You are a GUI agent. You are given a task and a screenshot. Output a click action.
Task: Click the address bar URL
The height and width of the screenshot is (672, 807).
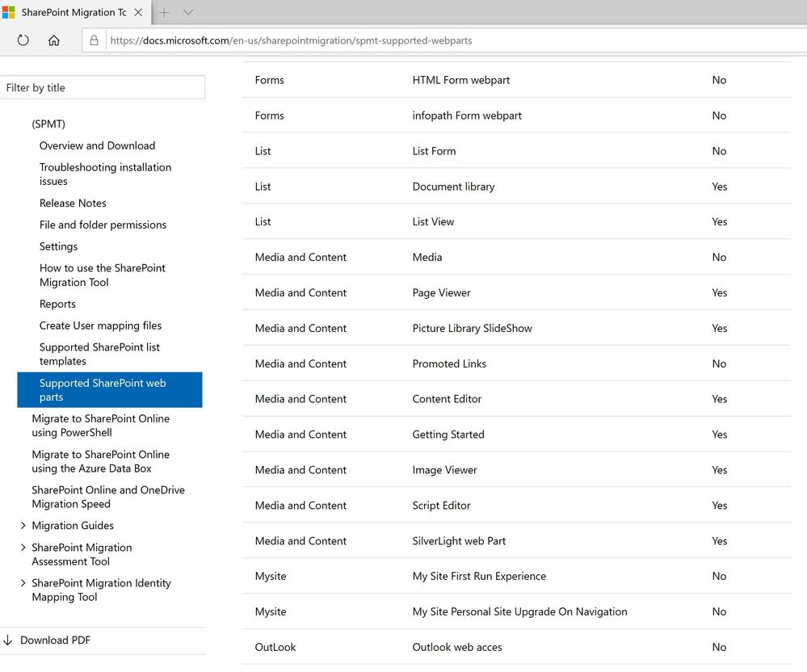[292, 40]
